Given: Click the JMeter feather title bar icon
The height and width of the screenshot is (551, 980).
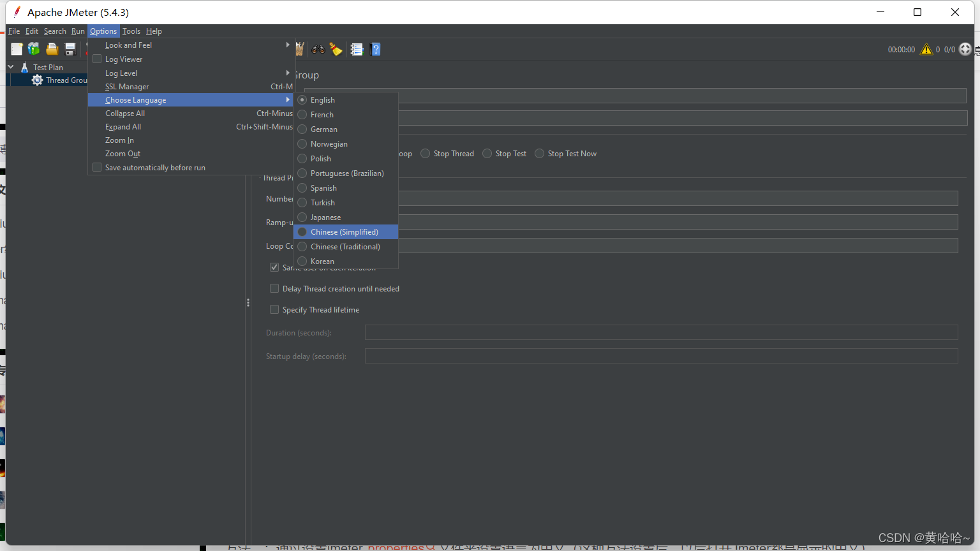Looking at the screenshot, I should pyautogui.click(x=17, y=11).
